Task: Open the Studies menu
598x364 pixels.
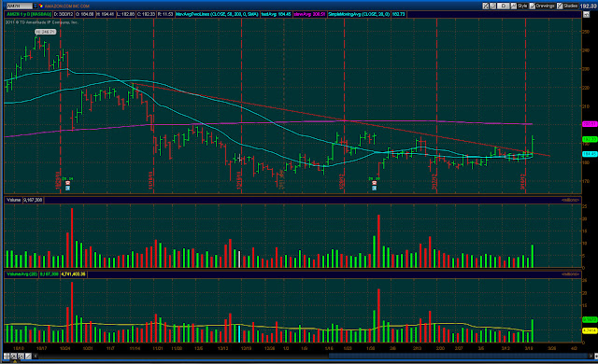Action: [x=567, y=7]
